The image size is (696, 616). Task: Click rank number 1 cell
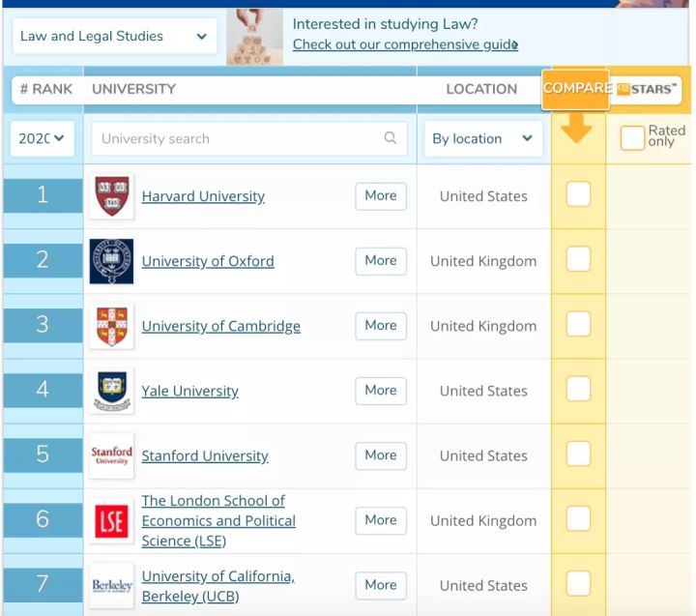point(43,195)
